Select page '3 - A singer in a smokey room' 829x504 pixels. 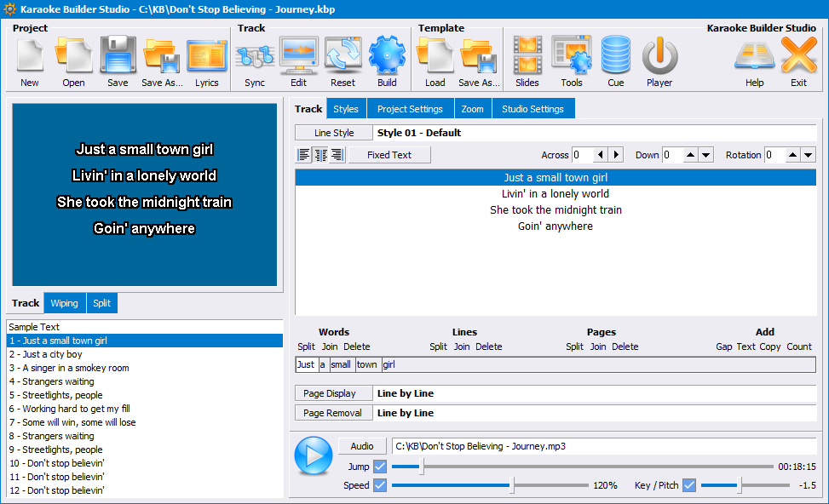coord(144,369)
